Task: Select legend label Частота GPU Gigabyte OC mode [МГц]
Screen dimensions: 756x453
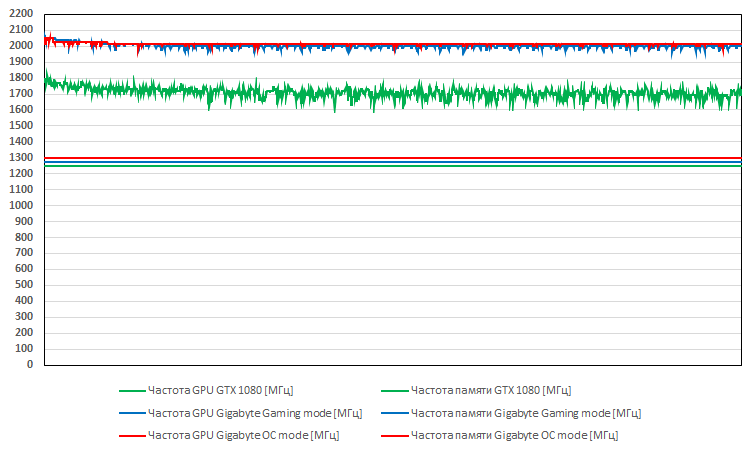Action: [243, 436]
